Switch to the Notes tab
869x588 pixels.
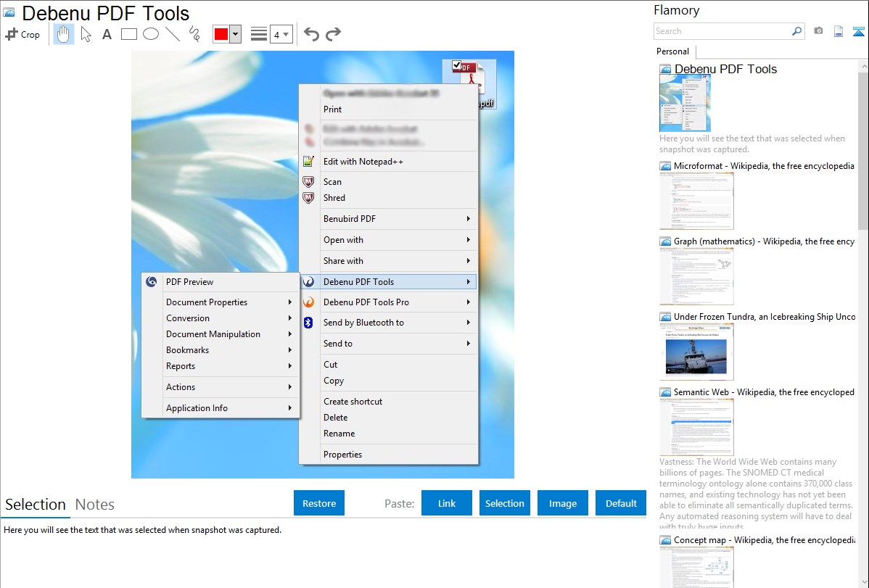[95, 505]
